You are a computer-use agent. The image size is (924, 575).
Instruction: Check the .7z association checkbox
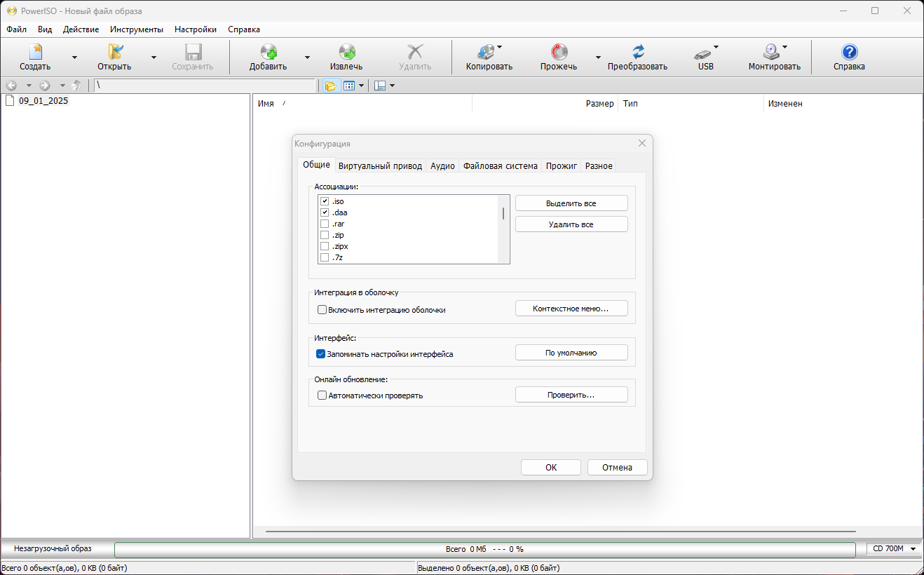325,257
